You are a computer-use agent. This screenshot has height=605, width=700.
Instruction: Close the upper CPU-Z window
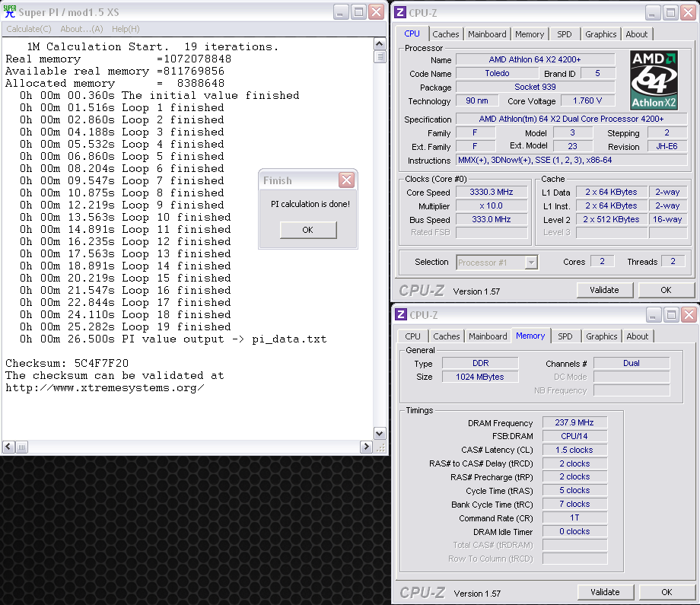pyautogui.click(x=689, y=13)
